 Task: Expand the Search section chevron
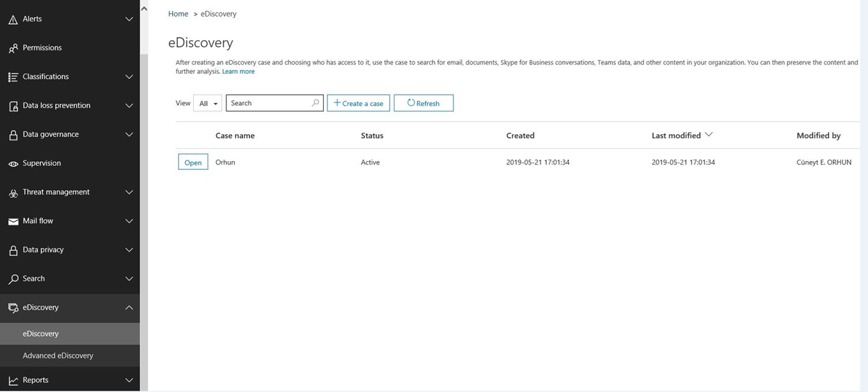coord(129,279)
